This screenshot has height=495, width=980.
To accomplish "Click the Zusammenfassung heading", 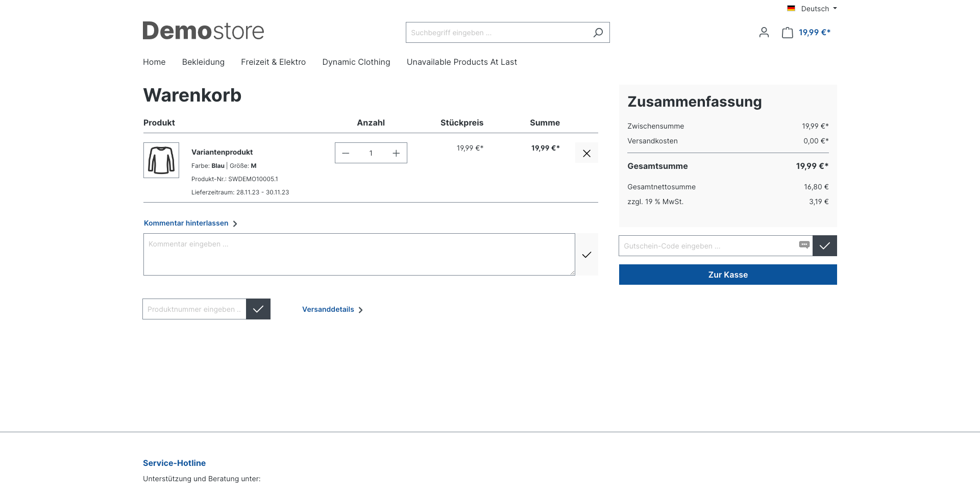I will click(x=695, y=102).
